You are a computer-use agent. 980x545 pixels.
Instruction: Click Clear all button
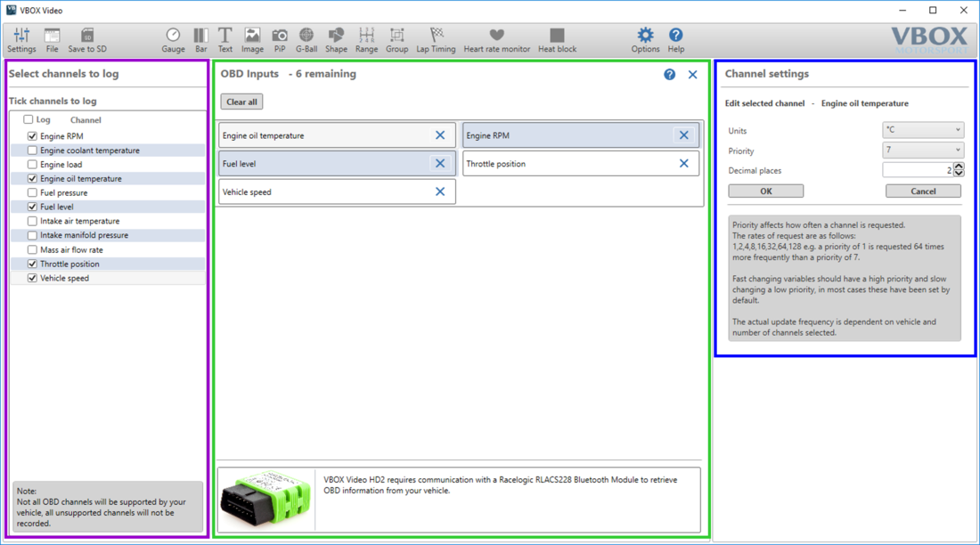(x=241, y=102)
